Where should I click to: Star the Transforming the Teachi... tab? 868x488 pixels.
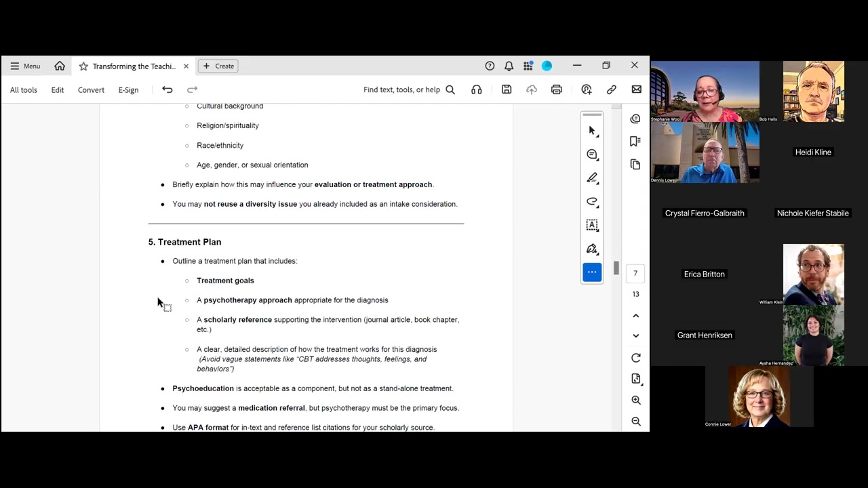(x=83, y=66)
